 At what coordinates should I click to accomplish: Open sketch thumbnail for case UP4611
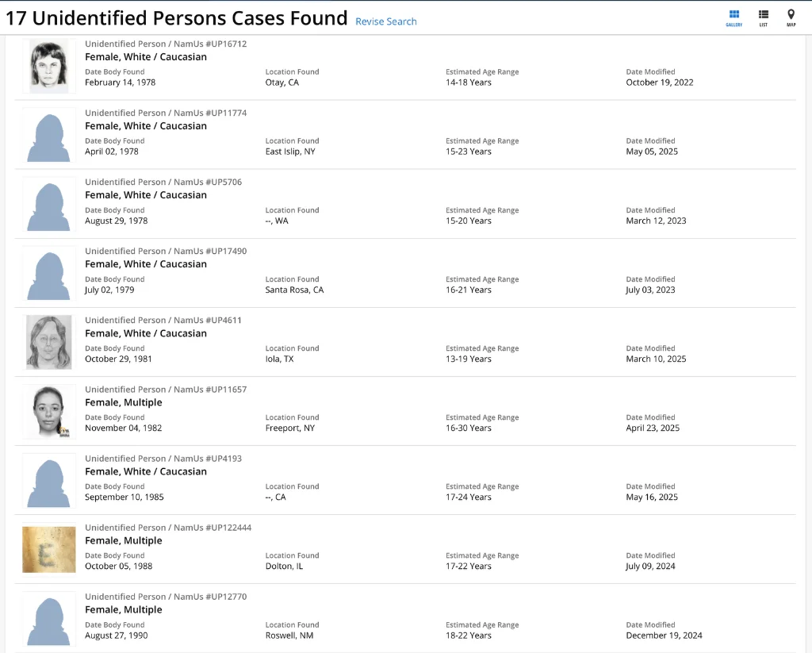[49, 343]
